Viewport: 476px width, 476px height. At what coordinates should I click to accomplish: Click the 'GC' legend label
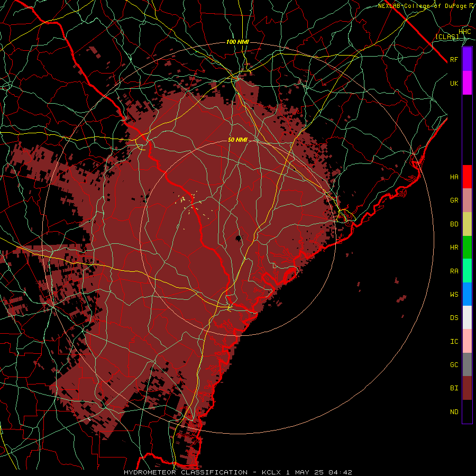(454, 365)
